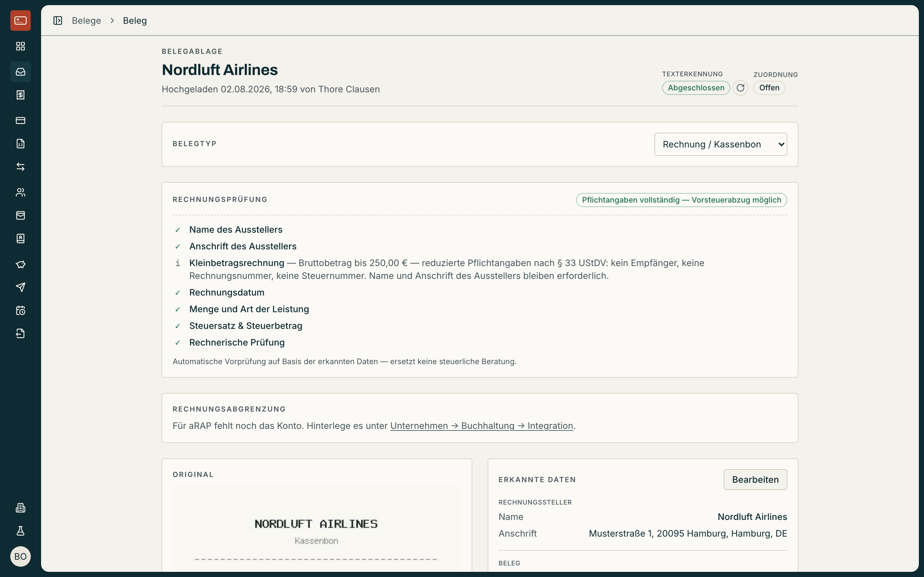Image resolution: width=924 pixels, height=577 pixels.
Task: Toggle the sidebar panel collapse icon
Action: click(58, 21)
